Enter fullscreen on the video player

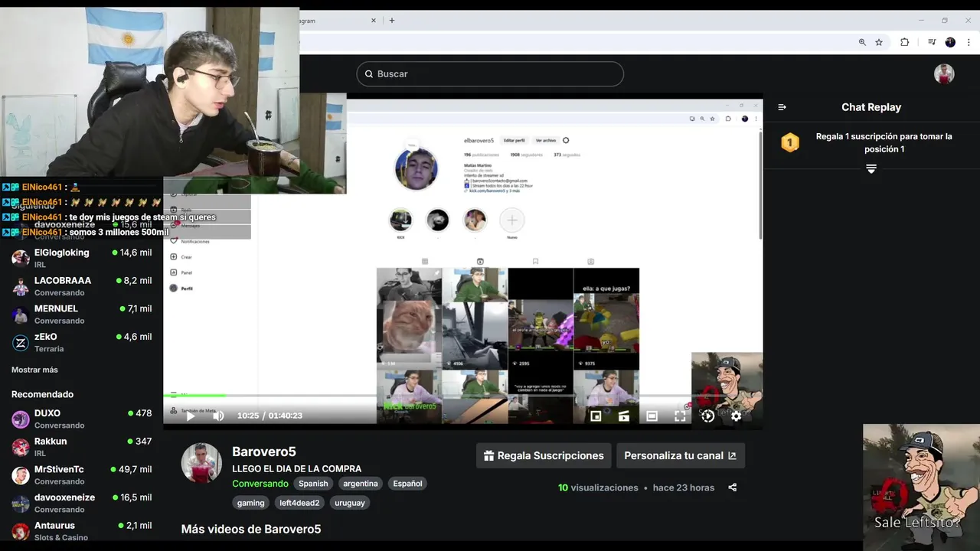point(680,416)
